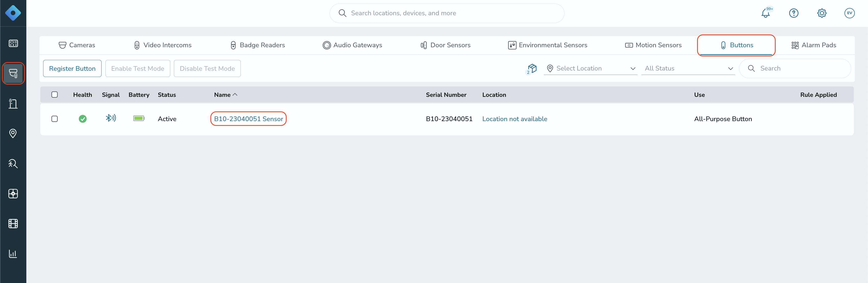
Task: Click the Status column header
Action: [167, 95]
